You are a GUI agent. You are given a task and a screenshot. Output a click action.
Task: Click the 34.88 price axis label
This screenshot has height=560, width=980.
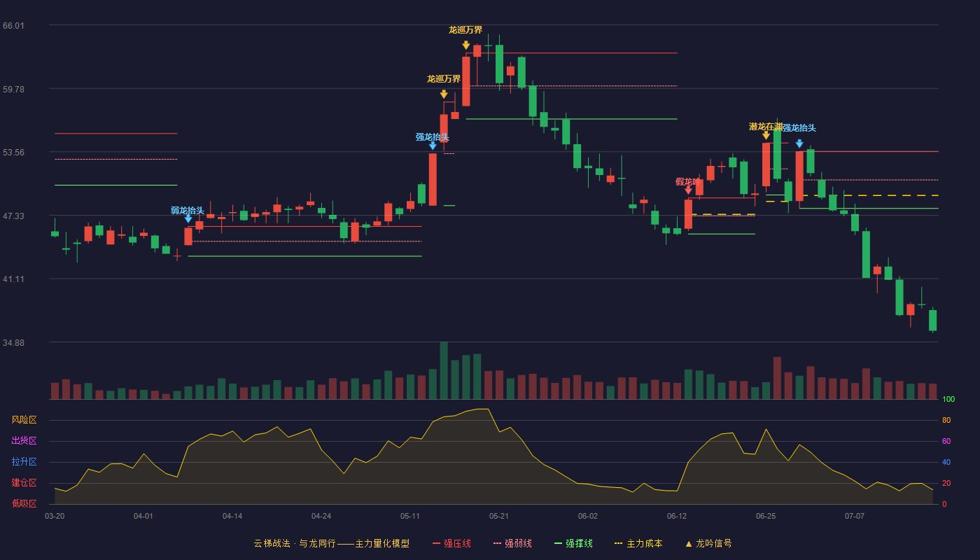(13, 343)
